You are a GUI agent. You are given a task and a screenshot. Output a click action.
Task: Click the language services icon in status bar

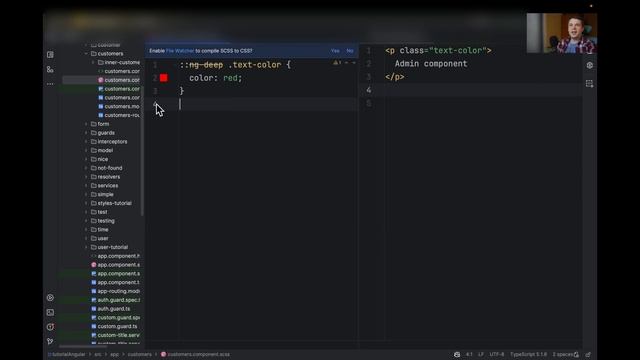click(x=457, y=355)
